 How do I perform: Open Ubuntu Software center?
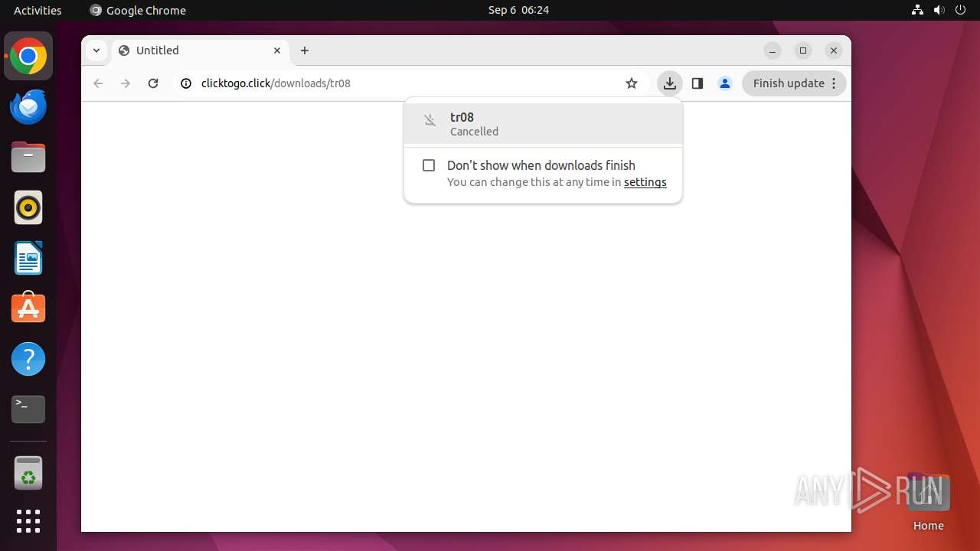[x=28, y=308]
